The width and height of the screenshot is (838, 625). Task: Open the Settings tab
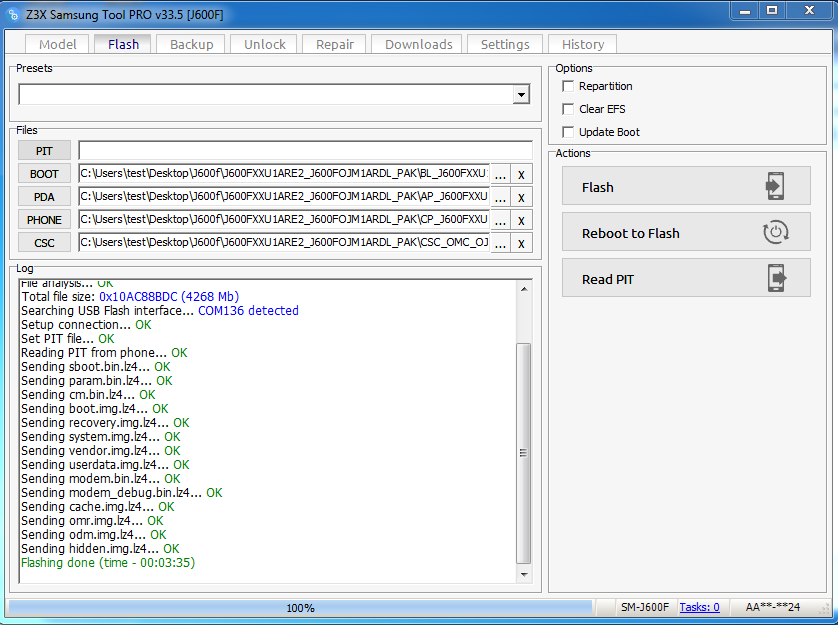505,44
